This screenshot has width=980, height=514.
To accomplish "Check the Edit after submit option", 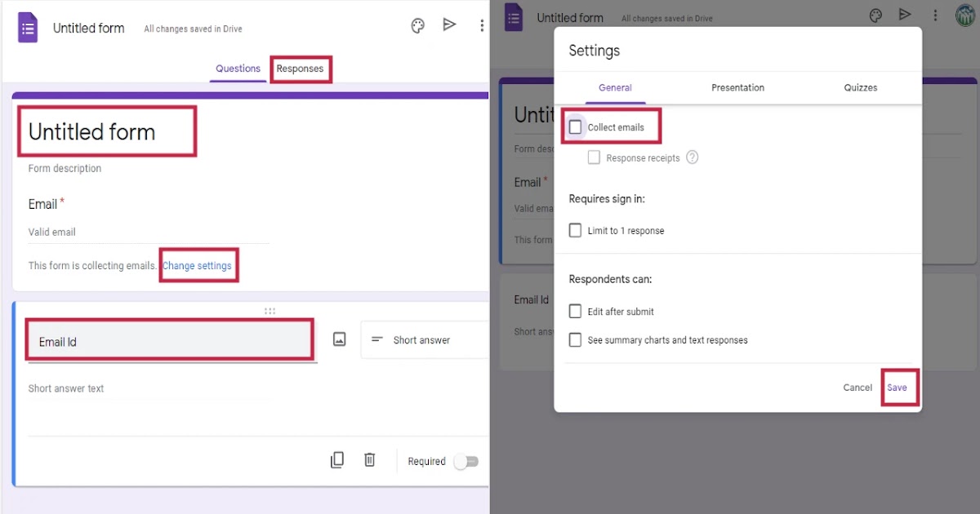I will (575, 311).
